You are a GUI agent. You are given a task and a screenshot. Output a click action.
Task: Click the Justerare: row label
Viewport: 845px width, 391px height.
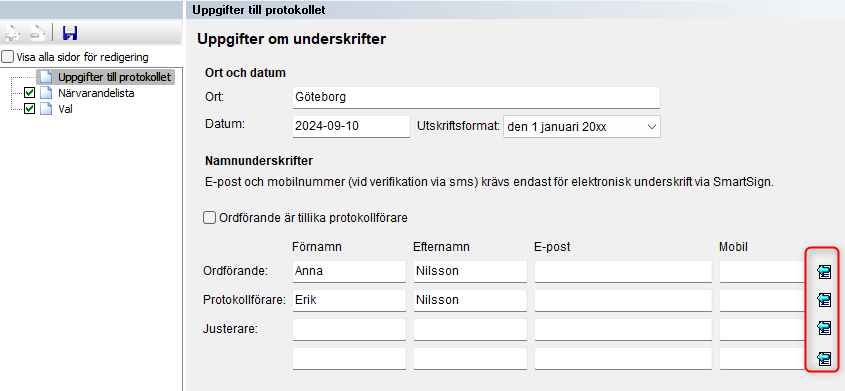pos(231,328)
